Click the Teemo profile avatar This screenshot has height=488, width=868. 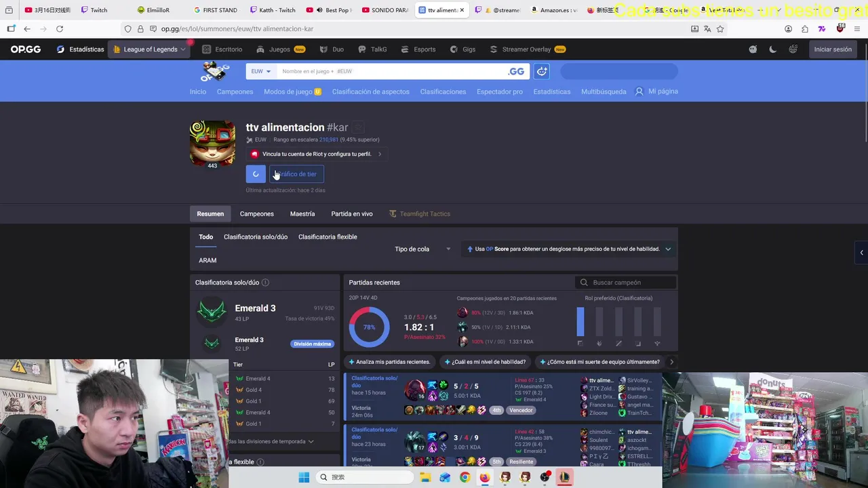click(212, 143)
